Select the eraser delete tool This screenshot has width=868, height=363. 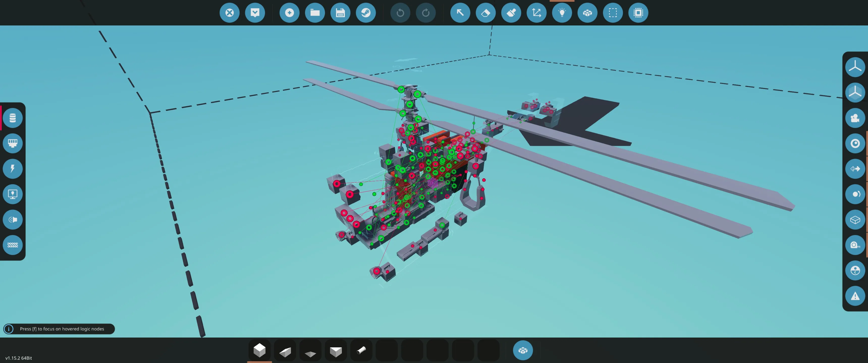(485, 13)
